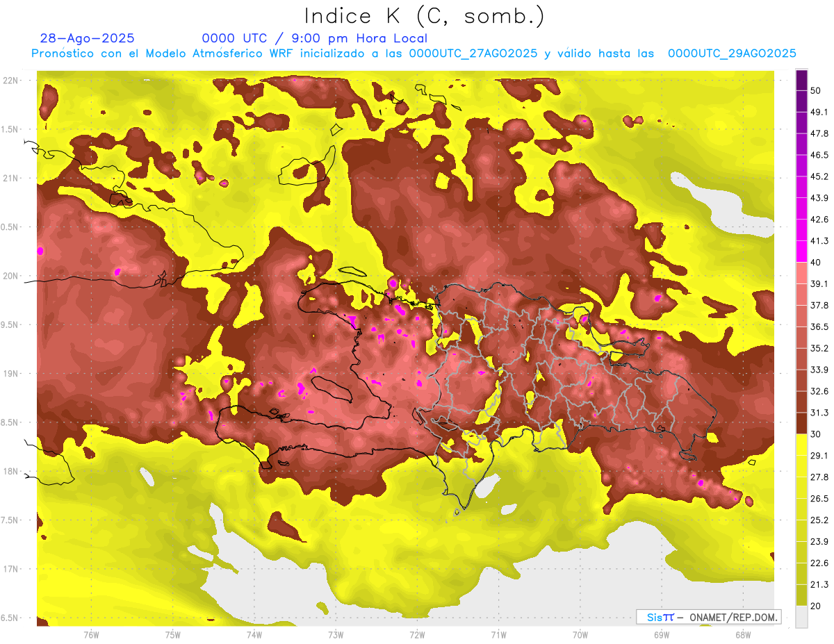Select the date label "28-Ago-2025"
Image resolution: width=834 pixels, height=644 pixels.
pos(88,38)
